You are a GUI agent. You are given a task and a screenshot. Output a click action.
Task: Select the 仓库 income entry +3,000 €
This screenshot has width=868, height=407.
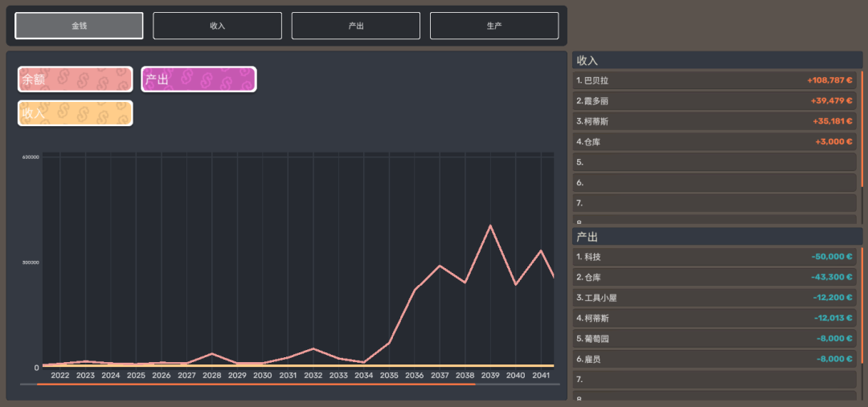pyautogui.click(x=714, y=142)
